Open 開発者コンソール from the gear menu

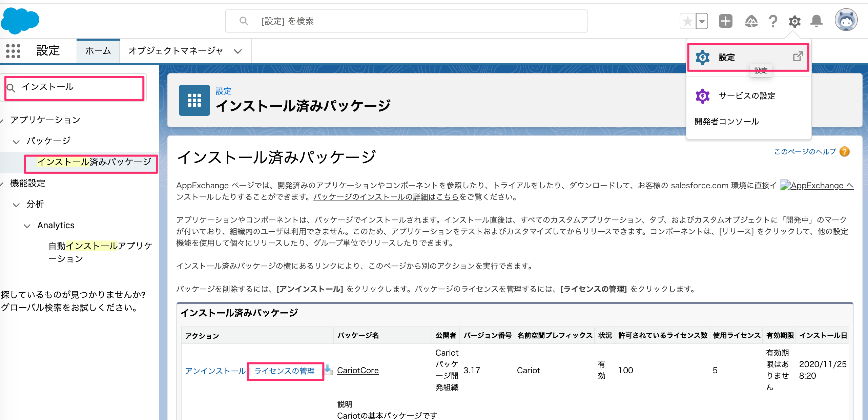(727, 122)
